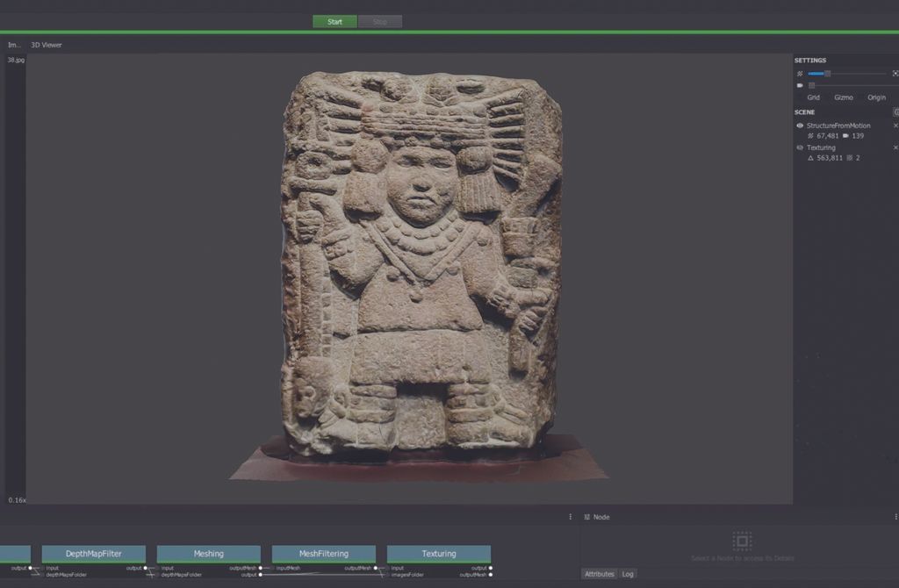Click the camera display icon in Settings

click(801, 85)
